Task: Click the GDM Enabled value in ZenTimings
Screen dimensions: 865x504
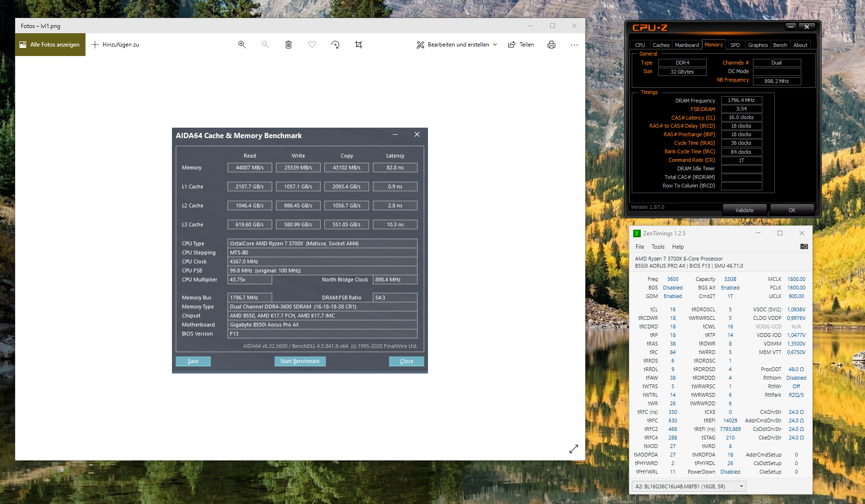Action: coord(673,296)
